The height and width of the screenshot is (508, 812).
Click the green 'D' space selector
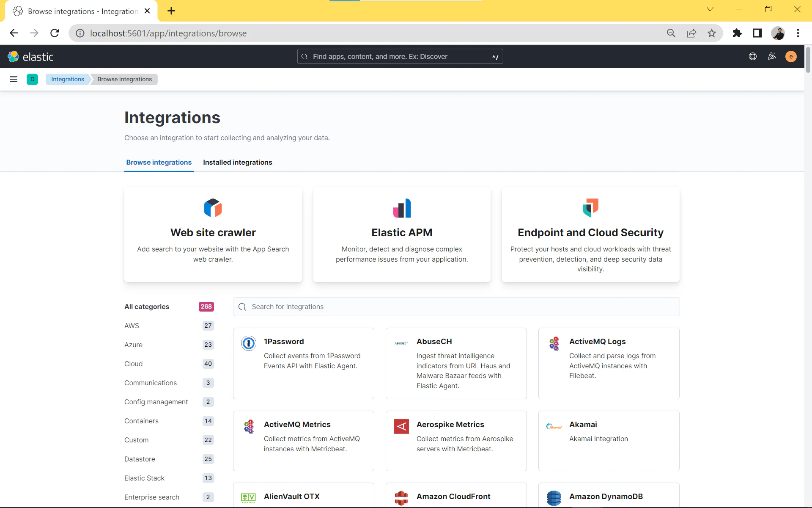33,79
